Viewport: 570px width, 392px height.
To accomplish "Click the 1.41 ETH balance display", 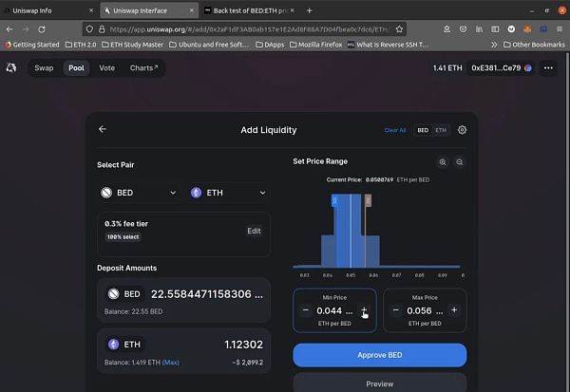I will [x=447, y=68].
